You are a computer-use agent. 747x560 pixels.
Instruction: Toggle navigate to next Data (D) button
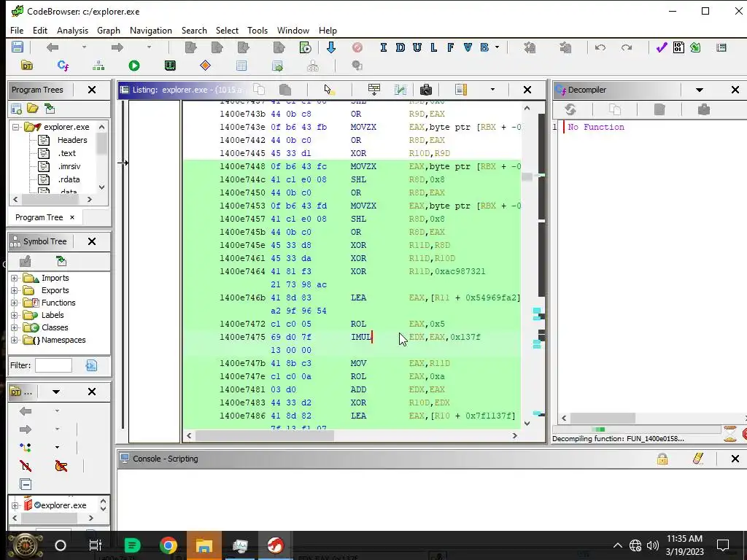400,47
